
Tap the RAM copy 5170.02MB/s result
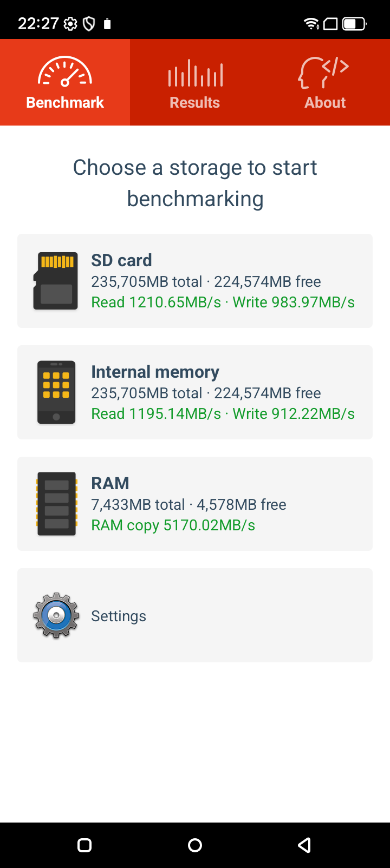coord(173,525)
